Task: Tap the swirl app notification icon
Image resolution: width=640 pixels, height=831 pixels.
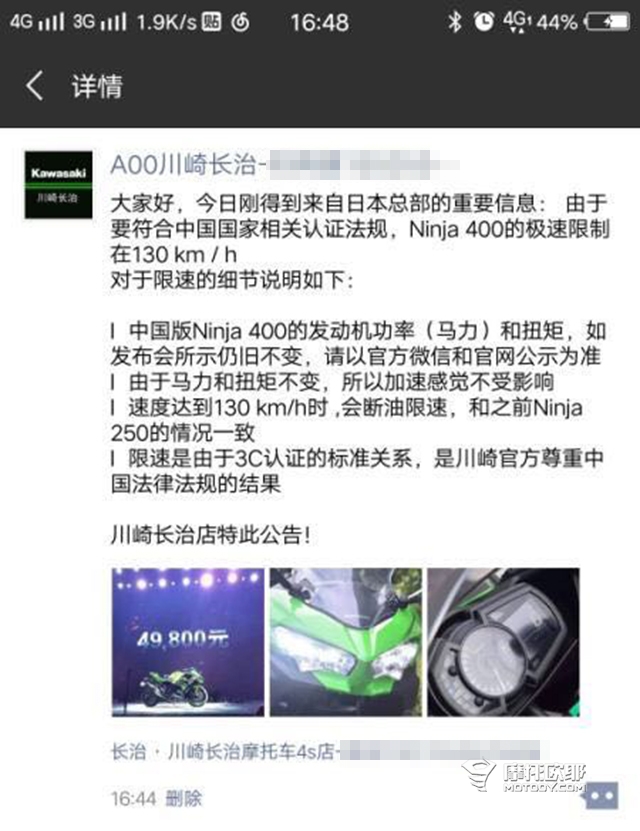Action: coord(240,22)
